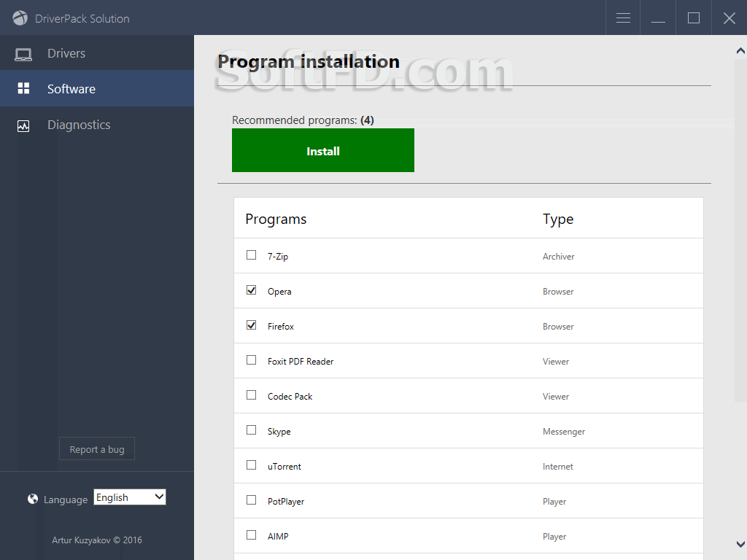Click Player type in PotPlayer row
747x560 pixels.
click(x=554, y=502)
